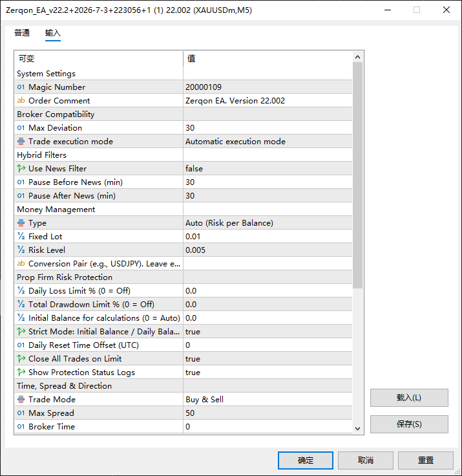The image size is (462, 476).
Task: Click the boolean icon beside Show Protection Status Logs
Action: pos(21,373)
